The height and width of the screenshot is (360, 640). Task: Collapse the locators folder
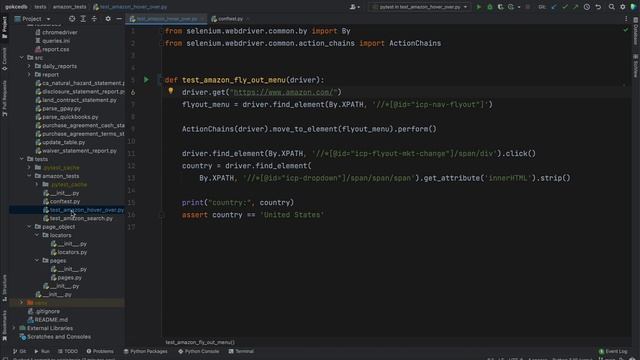(37, 235)
